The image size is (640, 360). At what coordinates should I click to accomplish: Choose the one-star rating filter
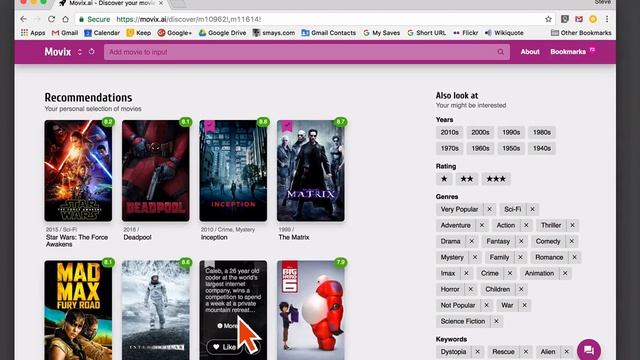(x=444, y=179)
